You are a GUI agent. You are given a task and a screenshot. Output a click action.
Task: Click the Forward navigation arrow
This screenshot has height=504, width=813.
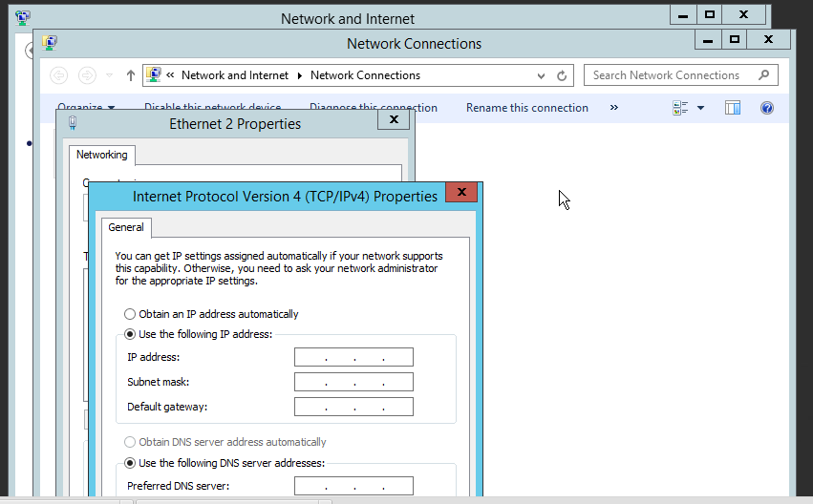(x=87, y=75)
